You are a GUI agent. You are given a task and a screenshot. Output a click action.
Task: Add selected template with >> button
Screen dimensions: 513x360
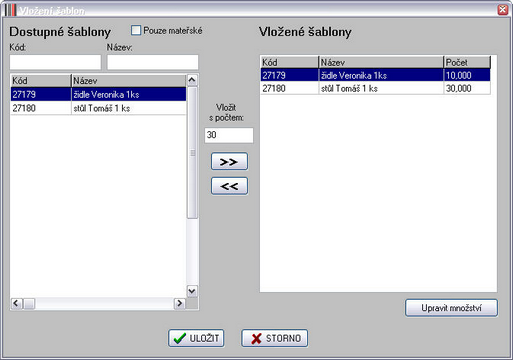(x=229, y=162)
